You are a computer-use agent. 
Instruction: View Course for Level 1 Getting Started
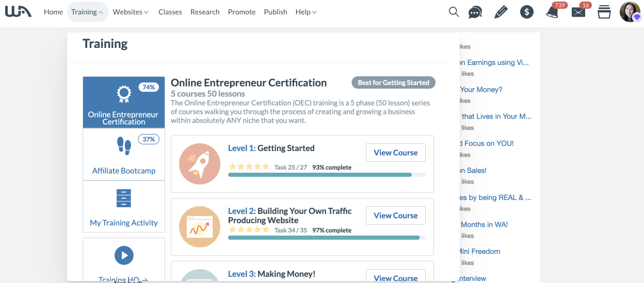pyautogui.click(x=396, y=153)
